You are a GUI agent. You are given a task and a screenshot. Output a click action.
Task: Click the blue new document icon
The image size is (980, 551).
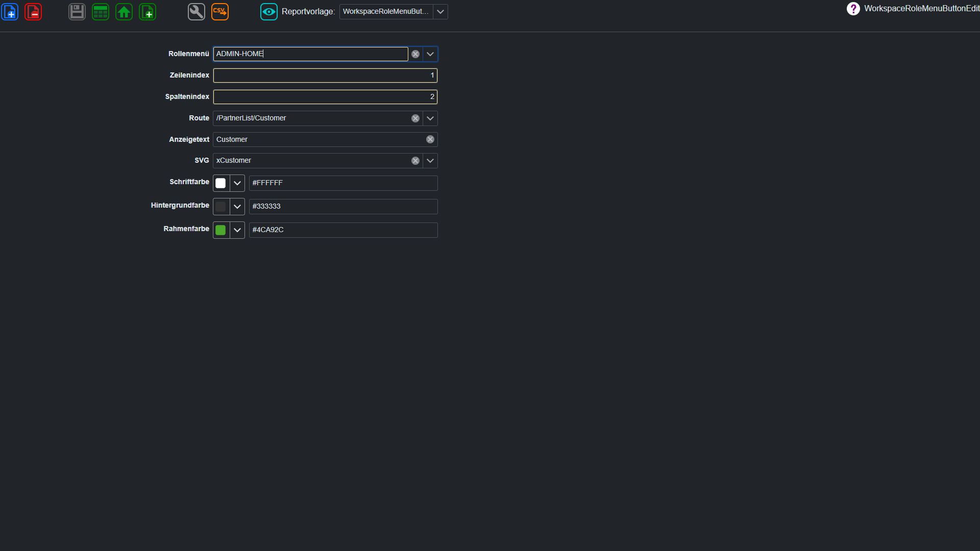point(10,12)
